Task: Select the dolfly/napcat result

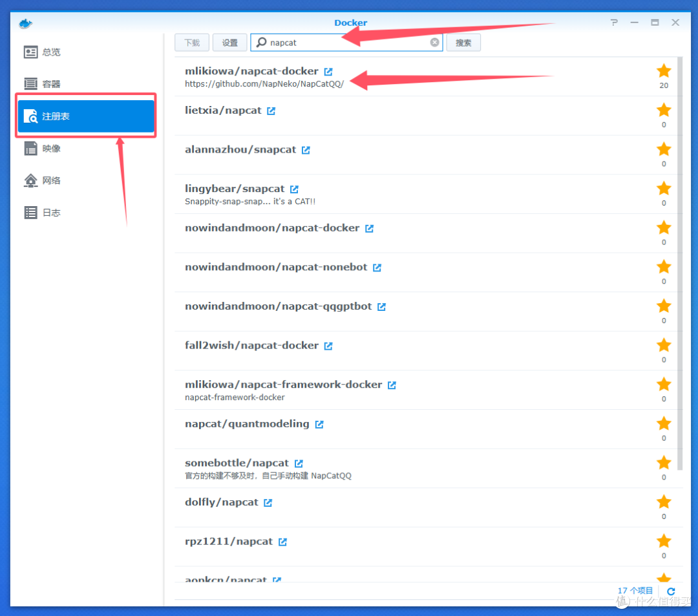Action: 425,507
